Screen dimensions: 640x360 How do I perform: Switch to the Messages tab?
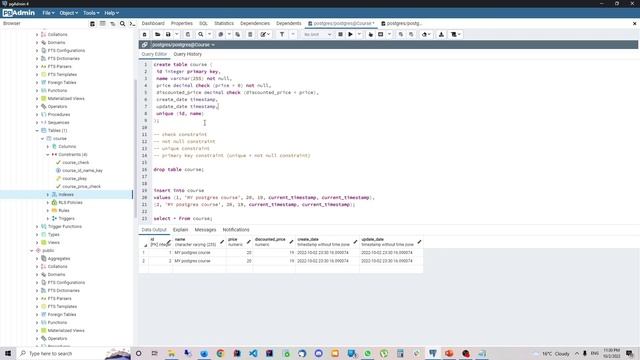coord(205,230)
